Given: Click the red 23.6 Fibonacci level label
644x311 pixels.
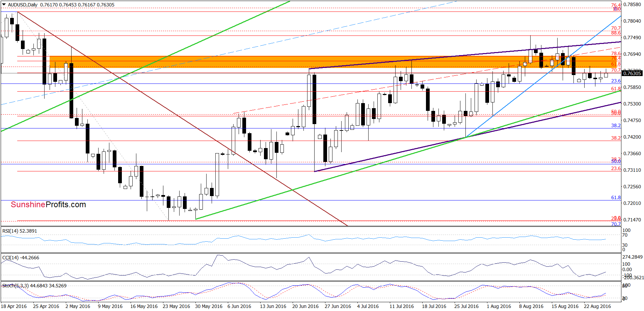Looking at the screenshot, I should click(x=616, y=168).
